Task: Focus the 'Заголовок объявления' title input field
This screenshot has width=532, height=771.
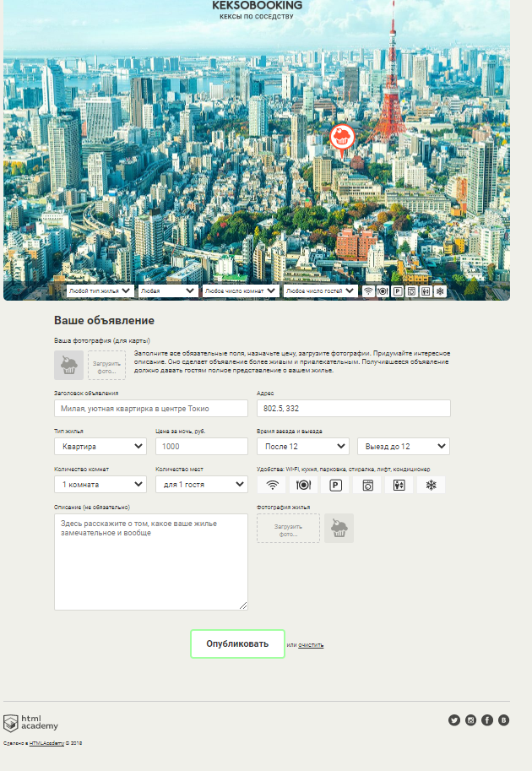Action: (150, 408)
